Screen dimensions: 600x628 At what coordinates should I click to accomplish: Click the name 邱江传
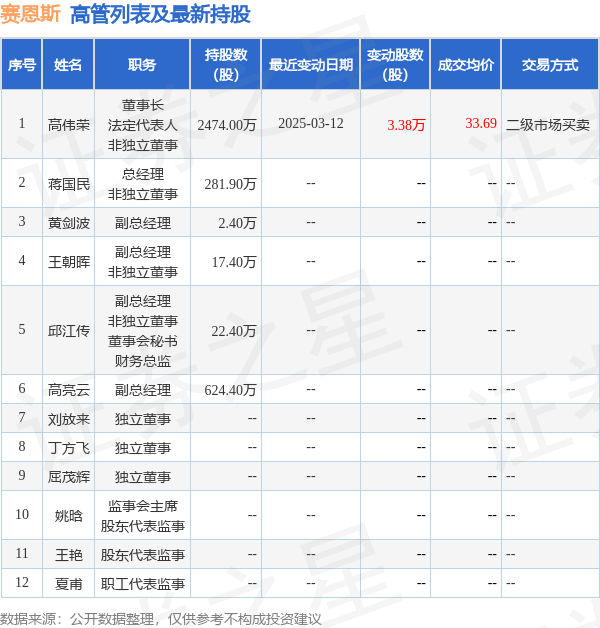point(68,331)
